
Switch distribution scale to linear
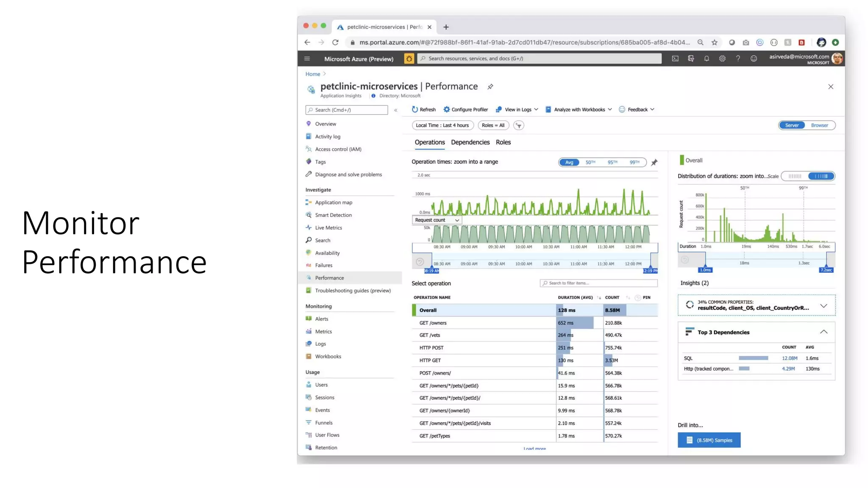[795, 176]
